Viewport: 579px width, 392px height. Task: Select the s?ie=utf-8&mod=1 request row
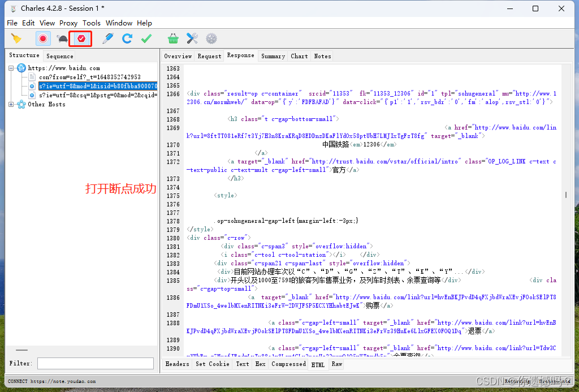[x=98, y=86]
